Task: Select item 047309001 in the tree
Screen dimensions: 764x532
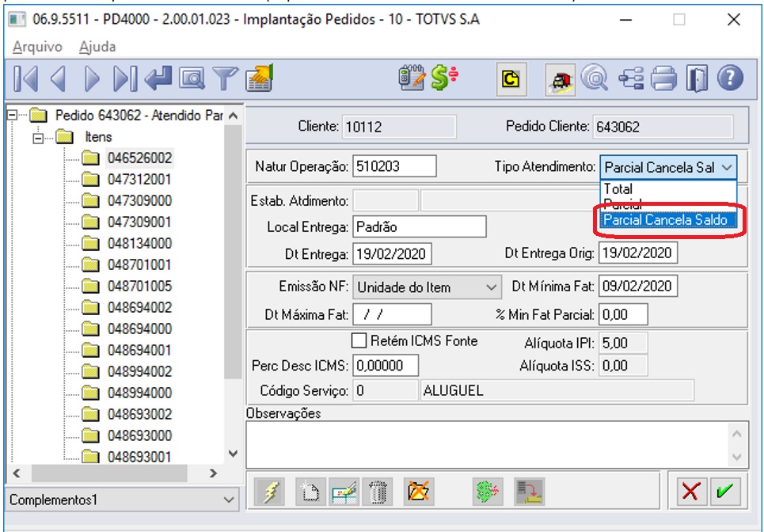Action: tap(140, 222)
